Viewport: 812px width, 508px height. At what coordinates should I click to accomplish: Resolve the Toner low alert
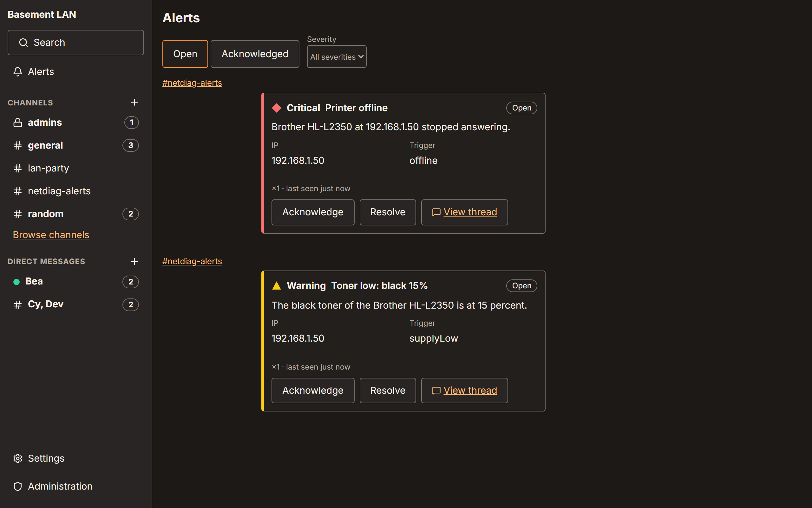coord(388,391)
